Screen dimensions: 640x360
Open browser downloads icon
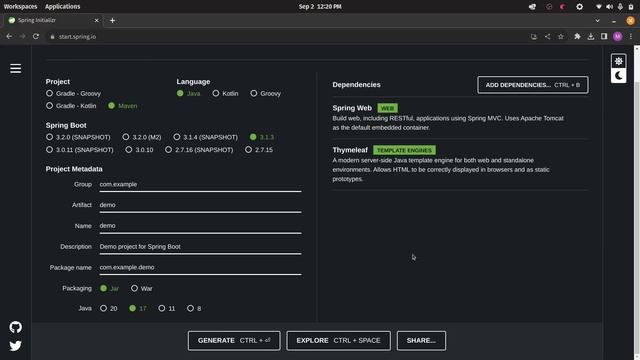[x=591, y=36]
